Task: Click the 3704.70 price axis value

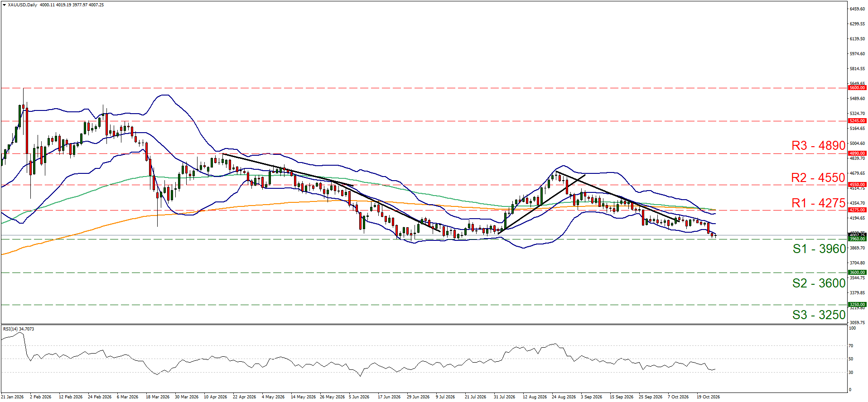Action: tap(856, 263)
